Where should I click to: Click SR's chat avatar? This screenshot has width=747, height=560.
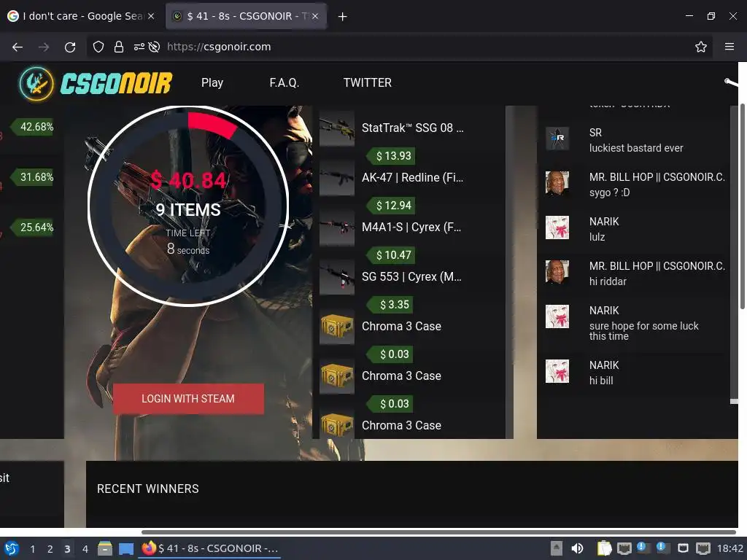tap(557, 139)
